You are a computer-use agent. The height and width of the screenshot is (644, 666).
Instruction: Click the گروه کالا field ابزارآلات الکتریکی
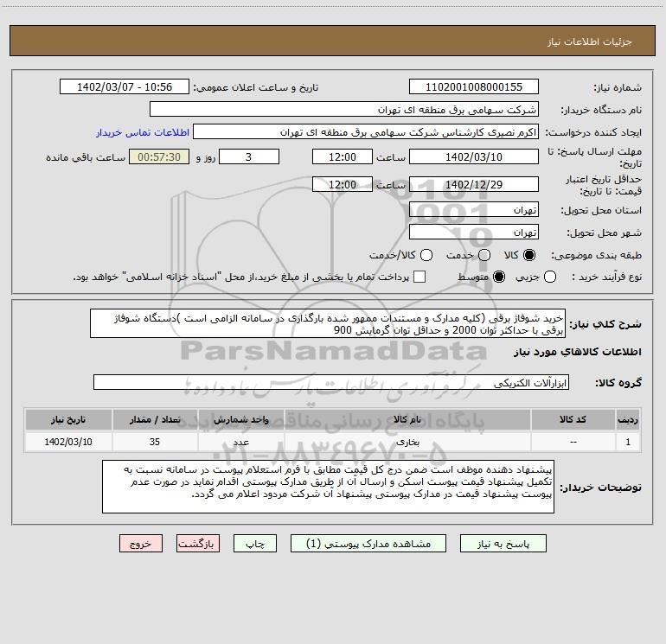[x=331, y=382]
